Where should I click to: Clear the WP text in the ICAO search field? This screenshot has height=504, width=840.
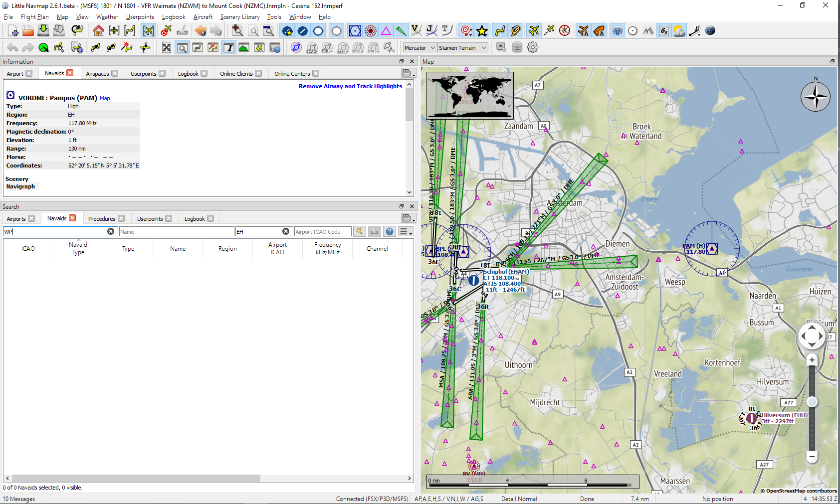point(111,231)
